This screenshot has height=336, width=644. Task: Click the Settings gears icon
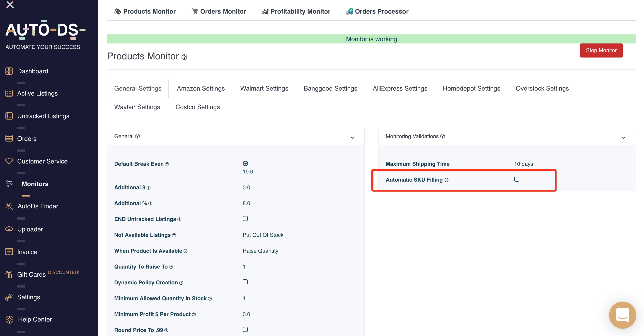9,297
